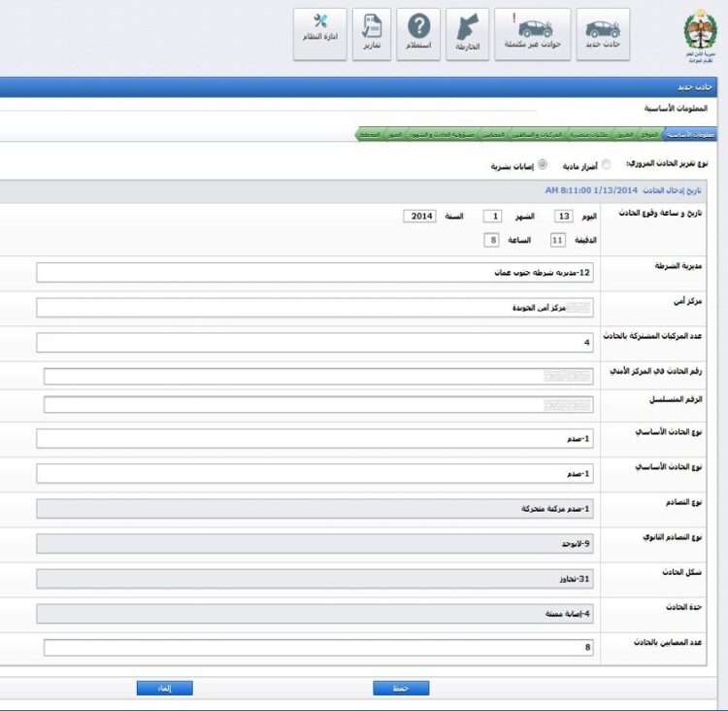Open the Security Center (مركز أمني) field
This screenshot has width=728, height=711.
pos(315,308)
